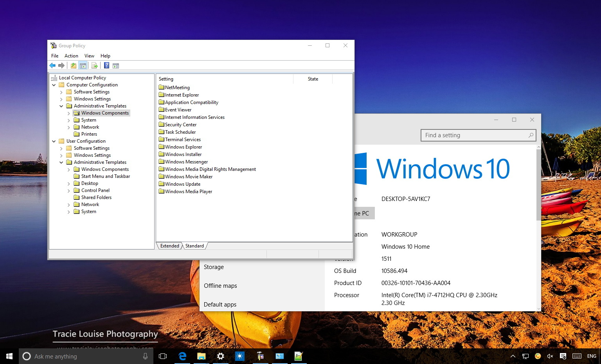
Task: Open the Action menu
Action: tap(71, 56)
